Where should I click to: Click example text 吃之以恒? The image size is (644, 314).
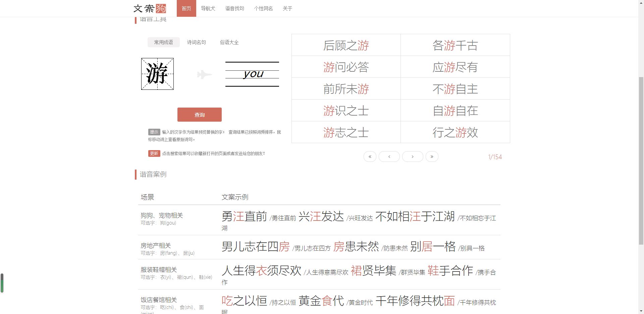pos(244,301)
